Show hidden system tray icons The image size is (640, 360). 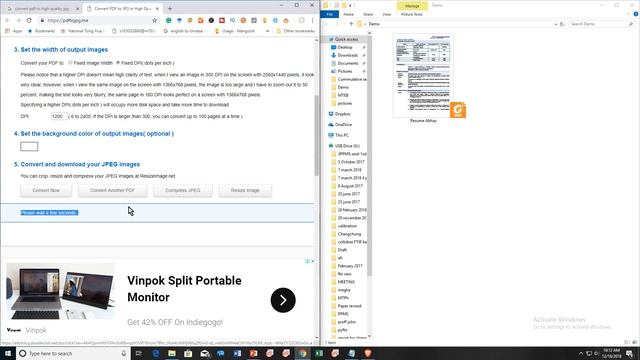(581, 353)
